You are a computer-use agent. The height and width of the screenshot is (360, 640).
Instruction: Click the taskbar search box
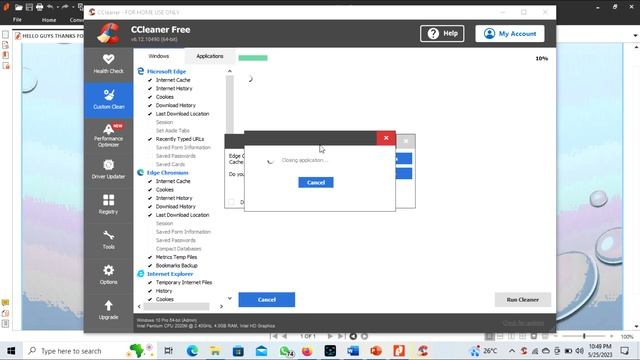coord(88,351)
